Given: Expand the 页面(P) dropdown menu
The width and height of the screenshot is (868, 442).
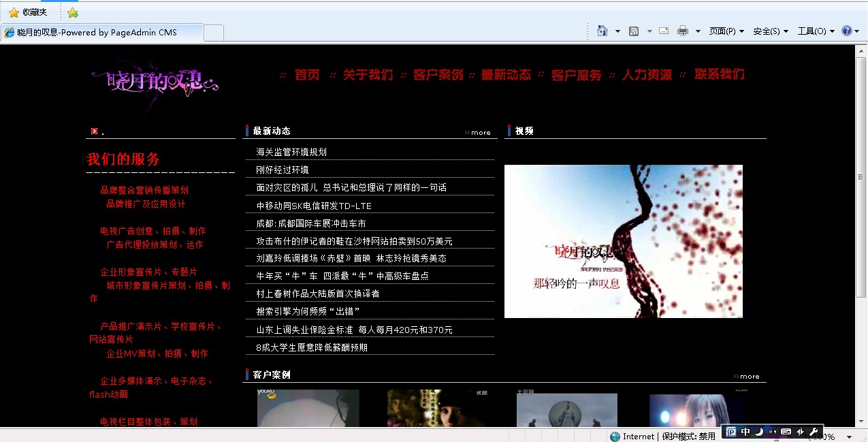Looking at the screenshot, I should 726,31.
